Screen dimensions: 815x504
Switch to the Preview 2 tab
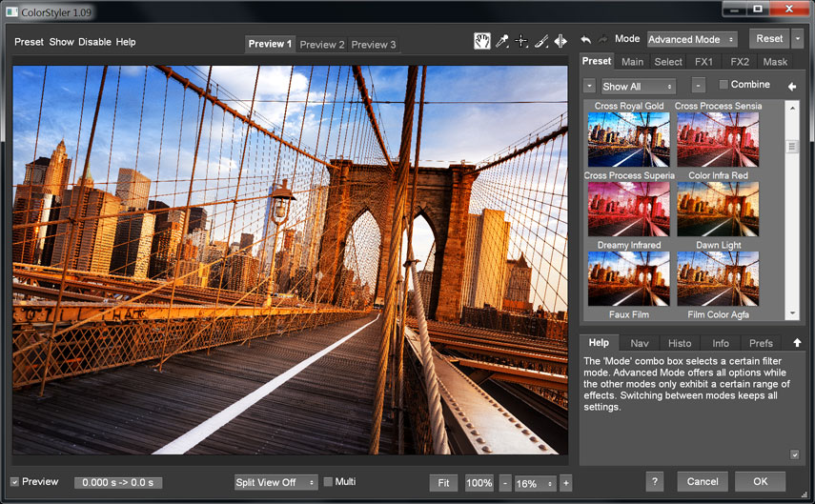pos(322,45)
